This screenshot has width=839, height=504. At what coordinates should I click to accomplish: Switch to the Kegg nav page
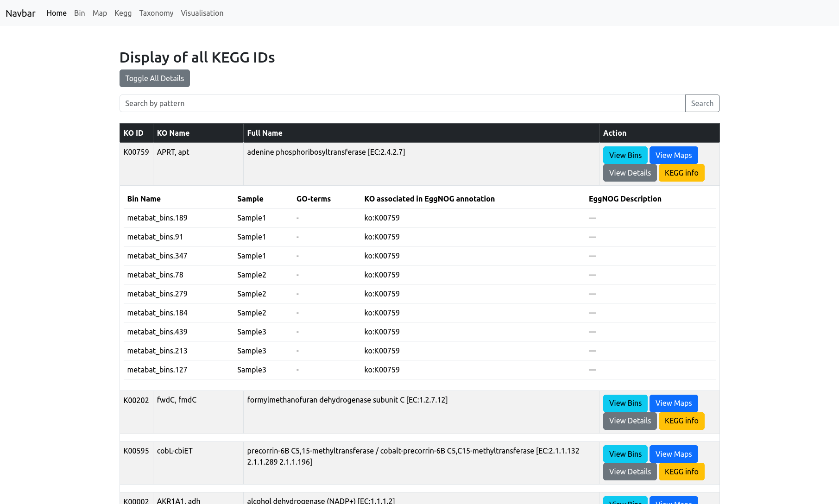coord(123,13)
